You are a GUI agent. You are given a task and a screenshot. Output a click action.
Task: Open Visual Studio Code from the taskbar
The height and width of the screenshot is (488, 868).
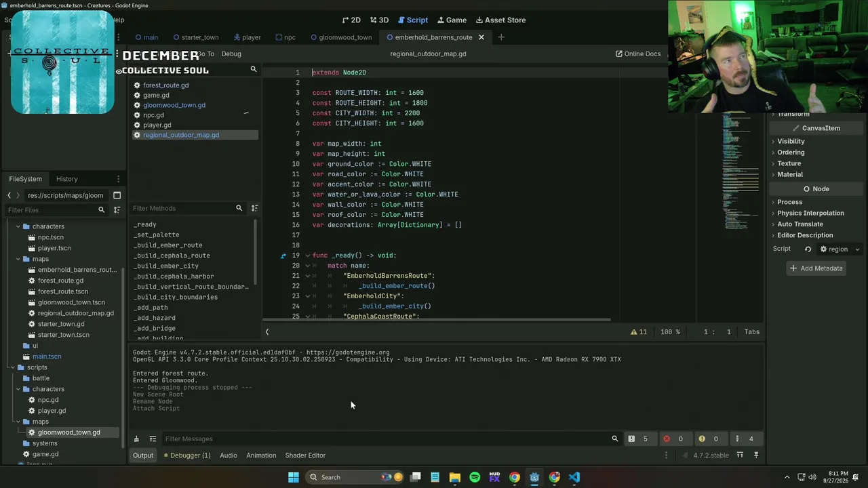574,477
